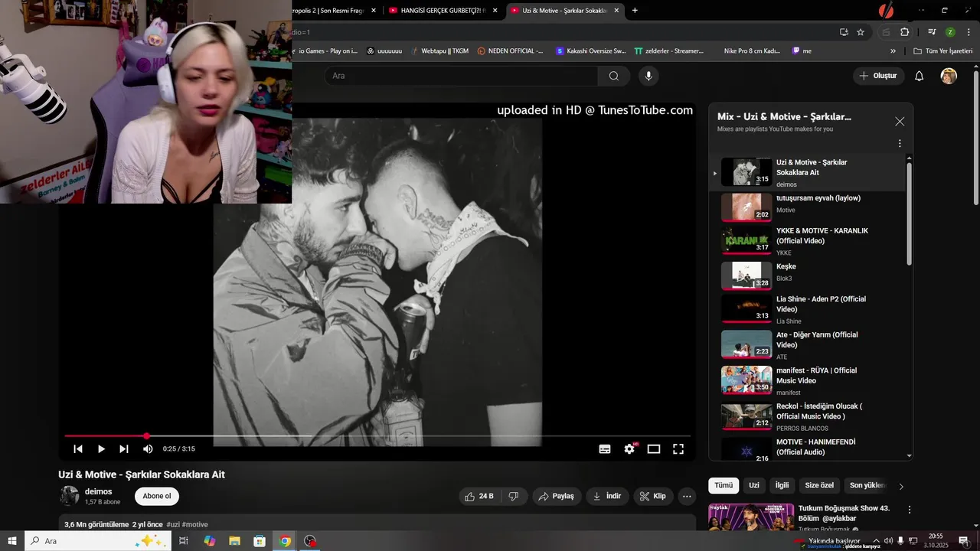This screenshot has width=980, height=551.
Task: Open Microsoft Store from taskbar
Action: click(260, 541)
